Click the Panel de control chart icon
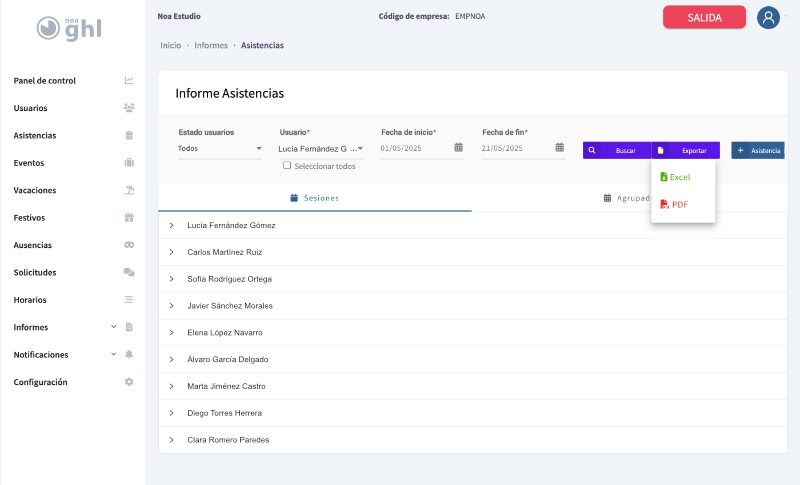 coord(129,81)
